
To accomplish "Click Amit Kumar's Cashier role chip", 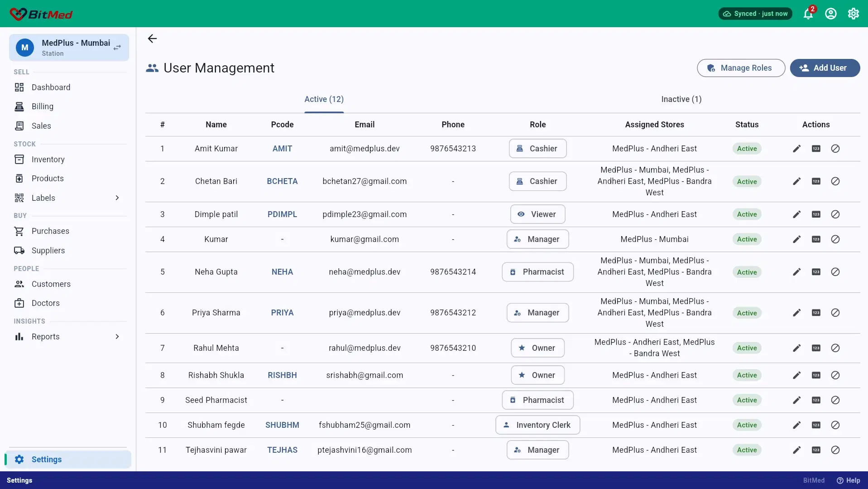I will click(537, 149).
